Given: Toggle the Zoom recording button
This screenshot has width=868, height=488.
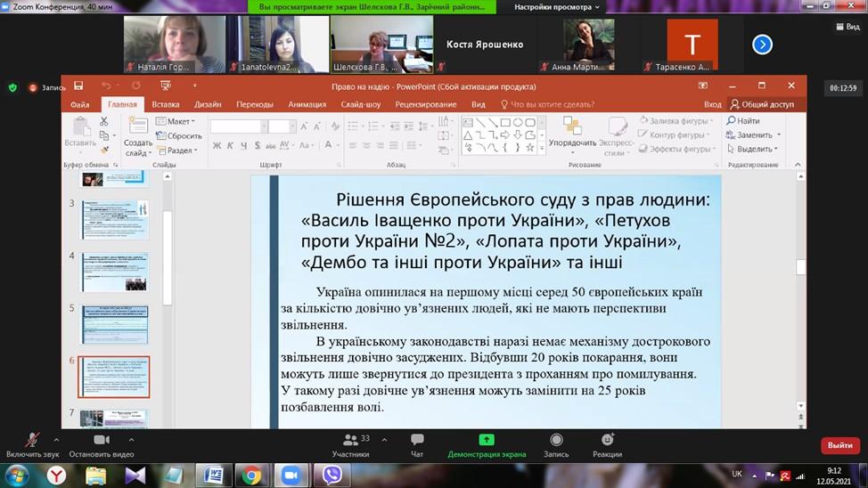Looking at the screenshot, I should pos(556,441).
